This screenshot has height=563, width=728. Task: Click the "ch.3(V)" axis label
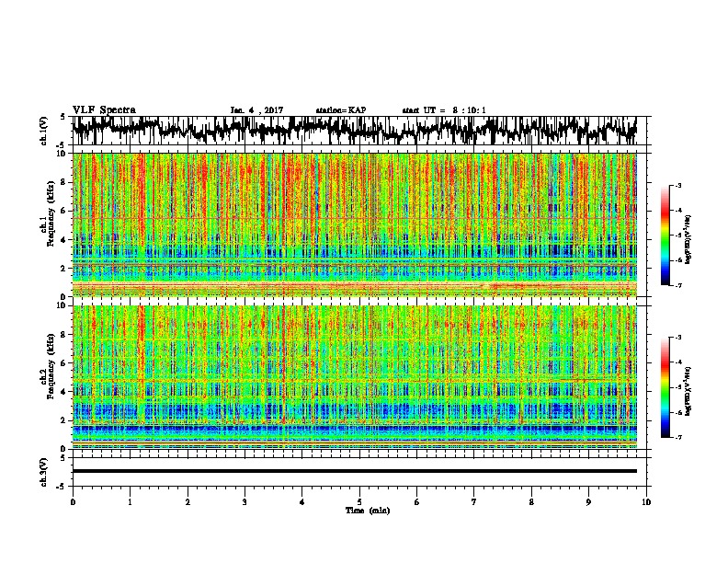coord(44,472)
